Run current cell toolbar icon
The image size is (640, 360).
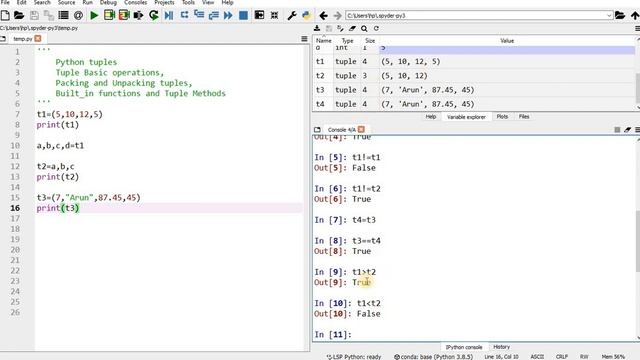(x=109, y=16)
